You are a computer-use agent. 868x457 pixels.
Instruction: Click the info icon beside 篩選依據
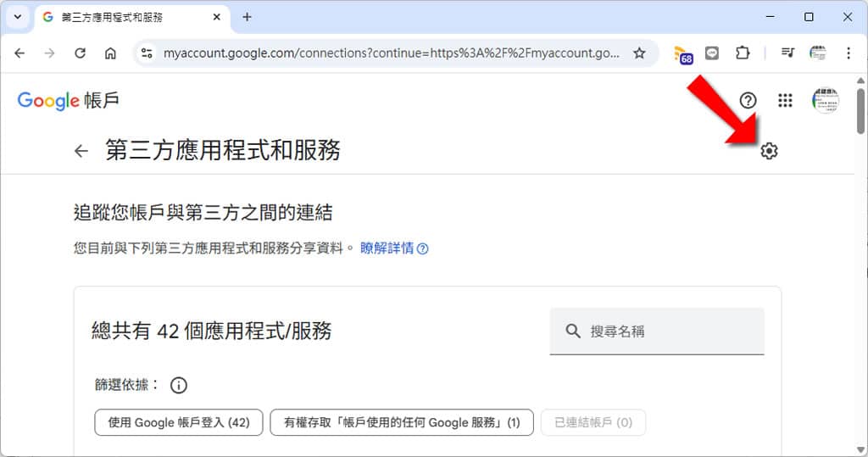pyautogui.click(x=178, y=385)
